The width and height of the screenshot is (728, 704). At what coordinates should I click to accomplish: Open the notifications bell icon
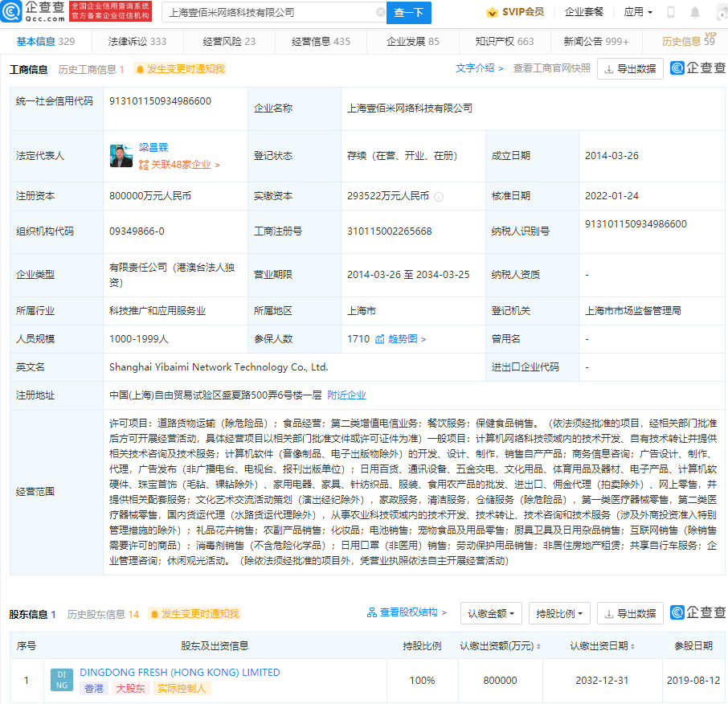(x=695, y=12)
